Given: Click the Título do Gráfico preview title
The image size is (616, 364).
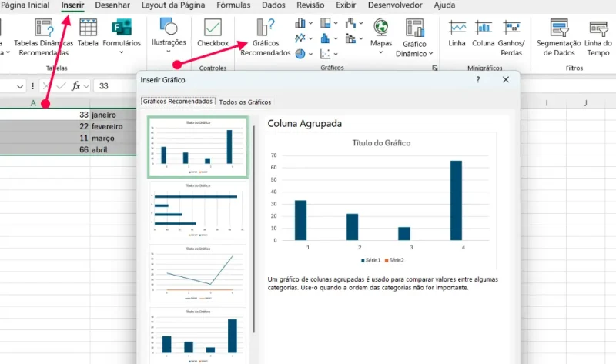Looking at the screenshot, I should click(x=381, y=143).
